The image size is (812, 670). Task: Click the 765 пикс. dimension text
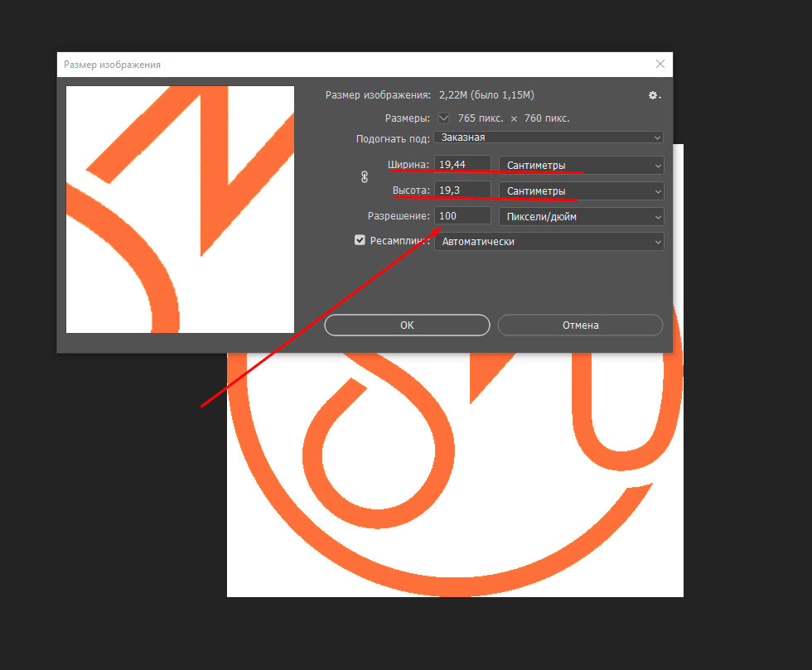click(x=481, y=118)
